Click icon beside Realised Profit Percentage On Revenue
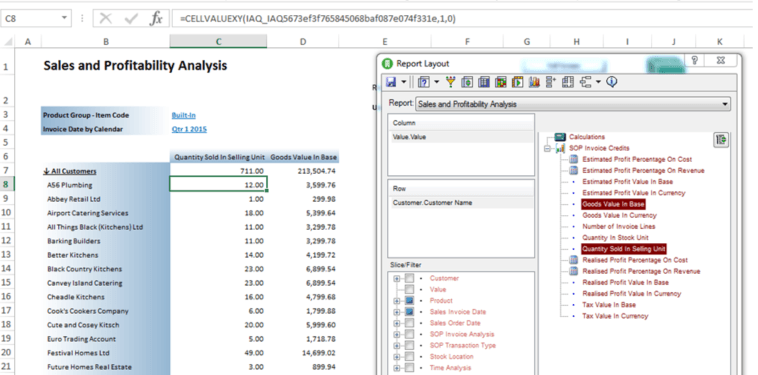Viewport: 758px width, 375px height. pyautogui.click(x=573, y=271)
